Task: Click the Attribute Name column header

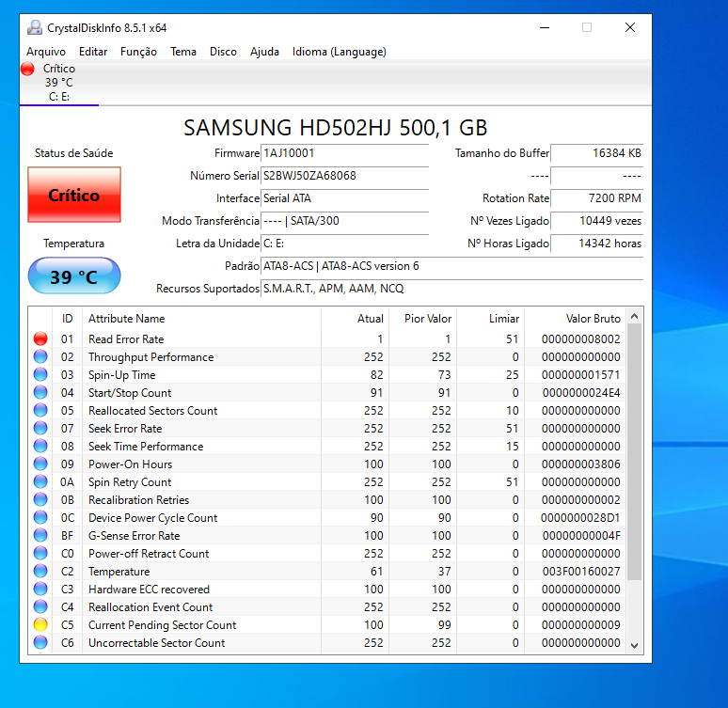Action: coord(201,319)
